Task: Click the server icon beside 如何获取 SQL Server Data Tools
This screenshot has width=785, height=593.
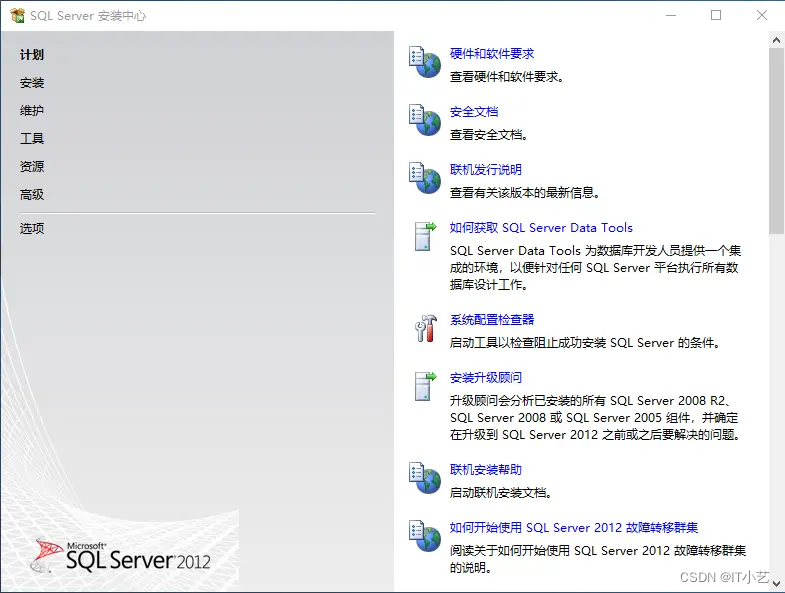Action: click(425, 236)
